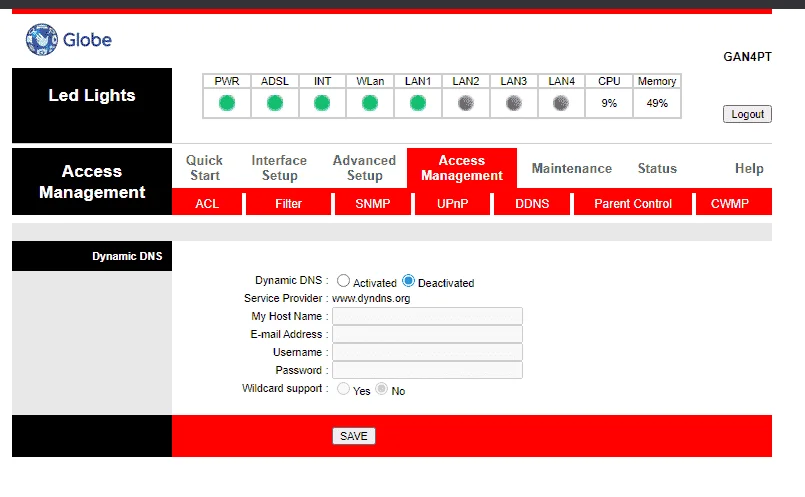Open the Help tab
Image resolution: width=805 pixels, height=497 pixels.
(749, 168)
